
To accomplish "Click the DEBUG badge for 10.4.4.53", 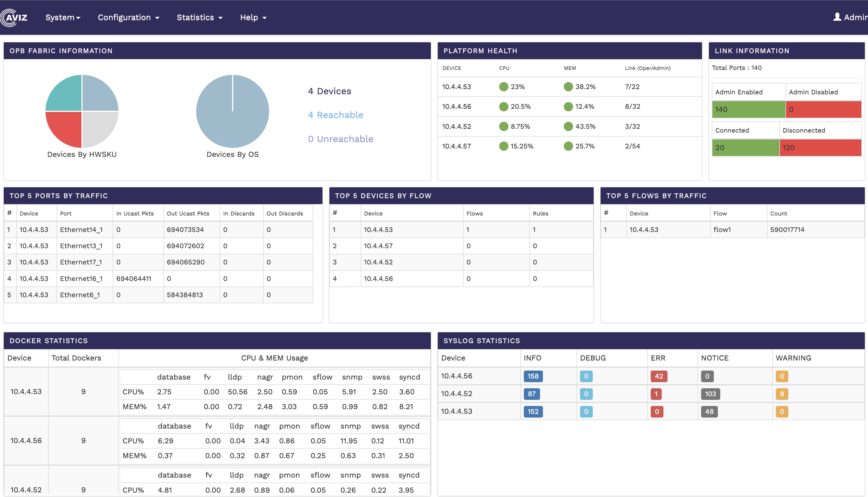I will pyautogui.click(x=586, y=412).
